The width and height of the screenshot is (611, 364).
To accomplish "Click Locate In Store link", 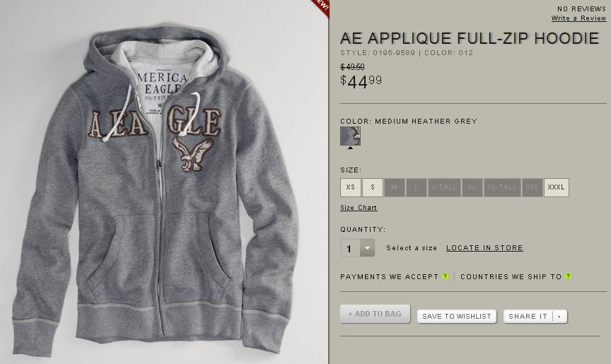I will click(x=484, y=248).
